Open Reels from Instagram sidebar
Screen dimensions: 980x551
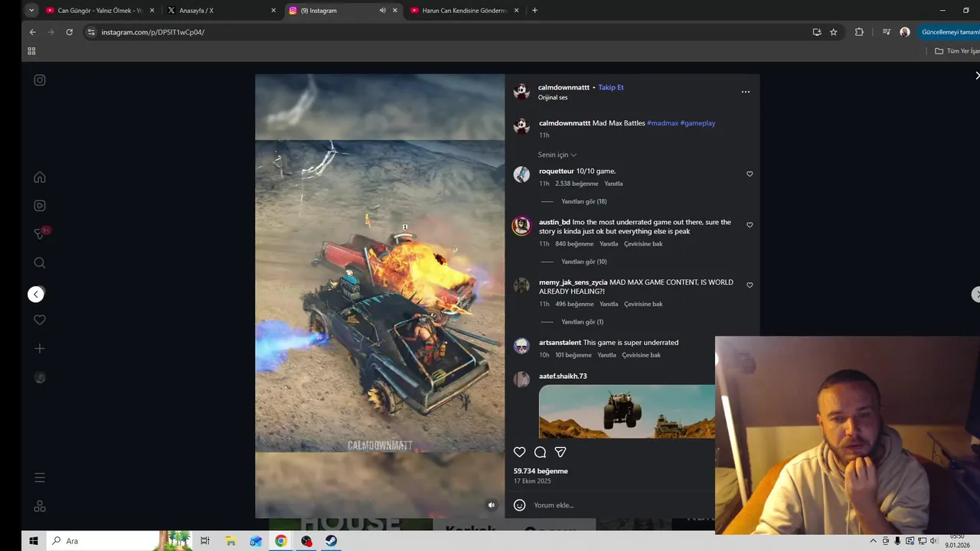click(40, 205)
